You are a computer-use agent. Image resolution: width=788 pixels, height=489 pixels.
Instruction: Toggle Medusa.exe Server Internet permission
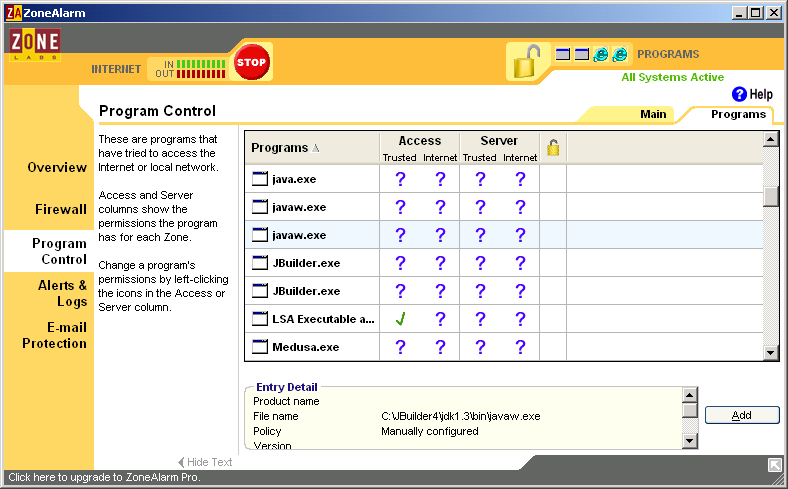[x=520, y=347]
